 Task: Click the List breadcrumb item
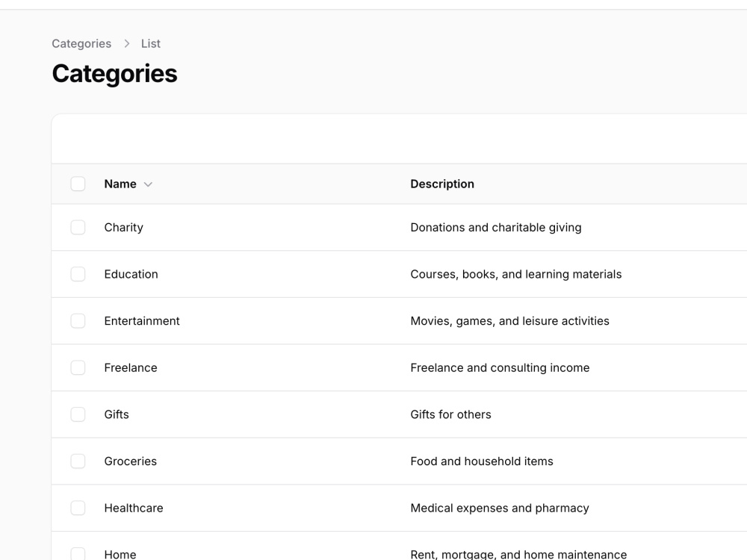coord(151,44)
